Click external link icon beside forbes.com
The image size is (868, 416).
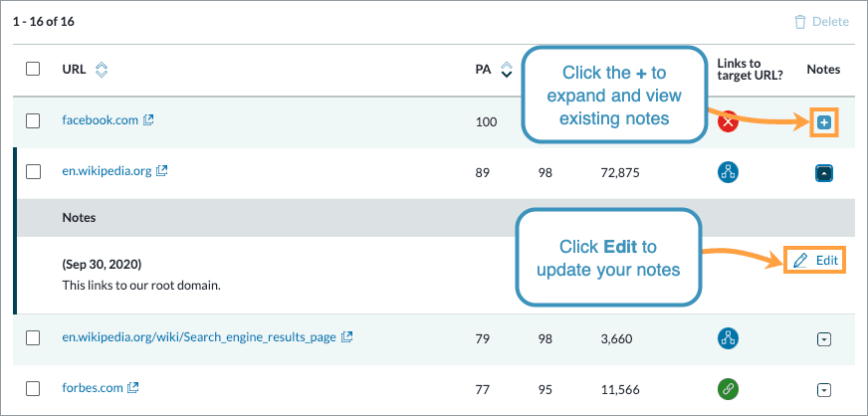133,387
